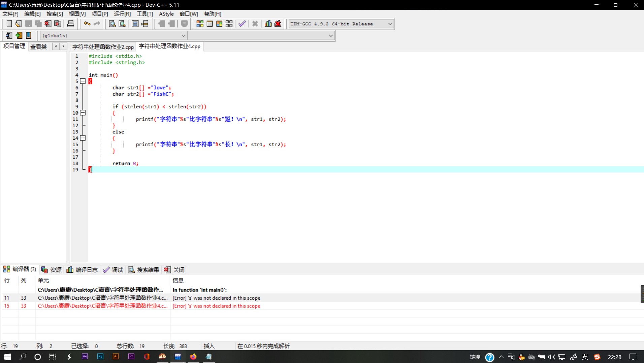The image size is (644, 363).
Task: Click the Profile analysis bar-chart icon
Action: 268,24
